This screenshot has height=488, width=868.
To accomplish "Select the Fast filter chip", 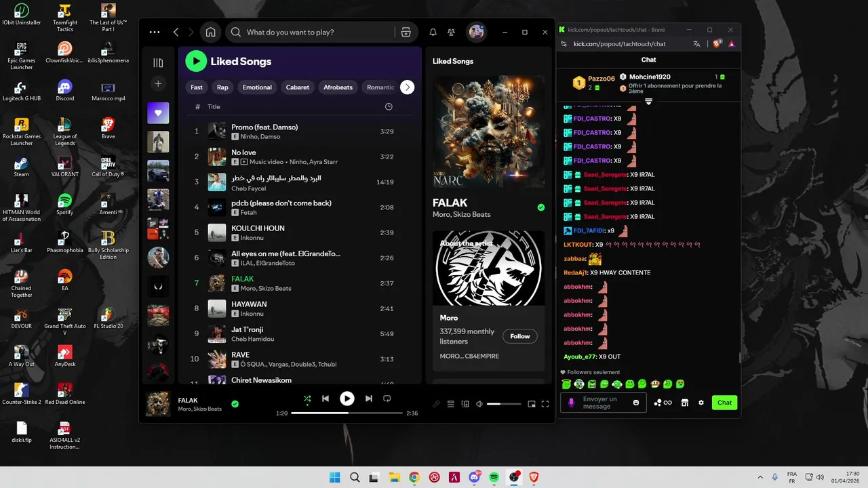I will 197,87.
